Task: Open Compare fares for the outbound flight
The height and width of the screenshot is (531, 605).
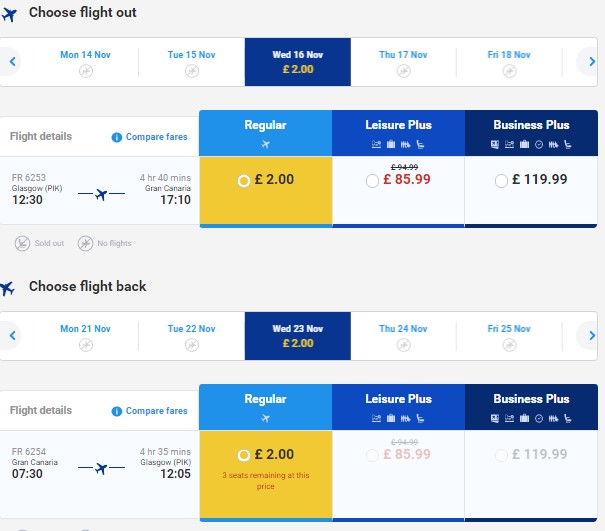Action: [156, 137]
